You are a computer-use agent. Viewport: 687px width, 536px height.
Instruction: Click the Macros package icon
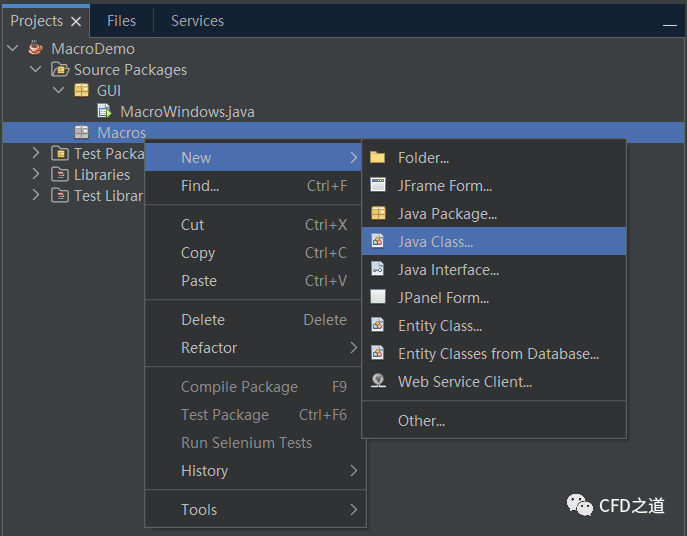[x=82, y=133]
